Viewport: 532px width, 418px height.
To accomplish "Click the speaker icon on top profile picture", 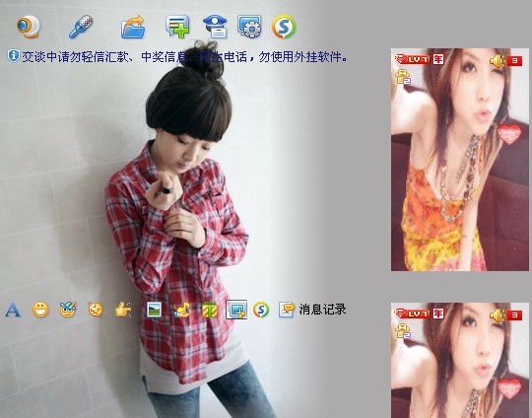I will (498, 61).
